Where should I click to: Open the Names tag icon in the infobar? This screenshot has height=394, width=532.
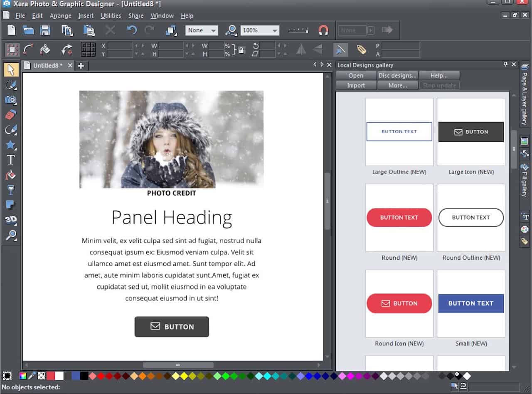361,50
